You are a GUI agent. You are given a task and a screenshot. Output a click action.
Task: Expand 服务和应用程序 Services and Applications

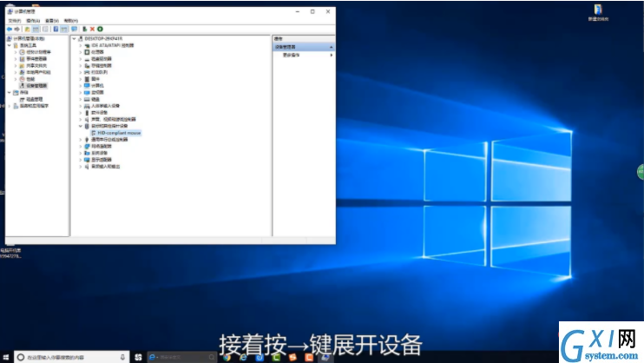click(10, 106)
